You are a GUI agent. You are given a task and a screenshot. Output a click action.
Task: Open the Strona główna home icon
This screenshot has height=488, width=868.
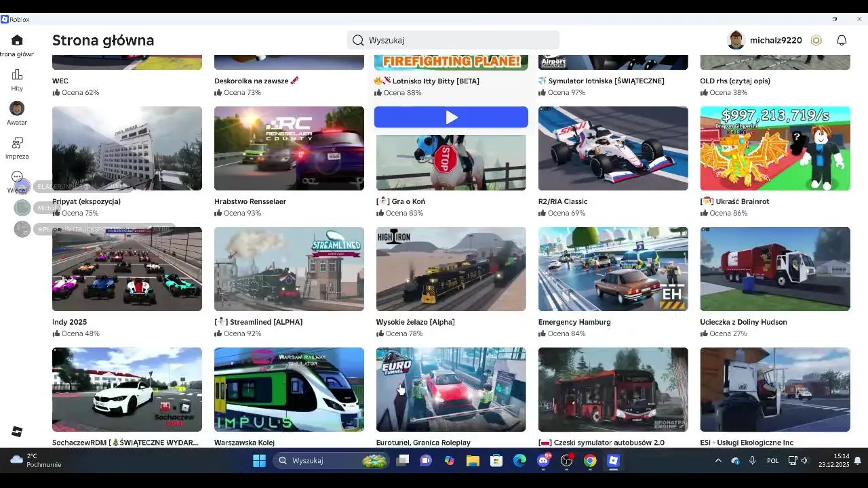point(17,40)
